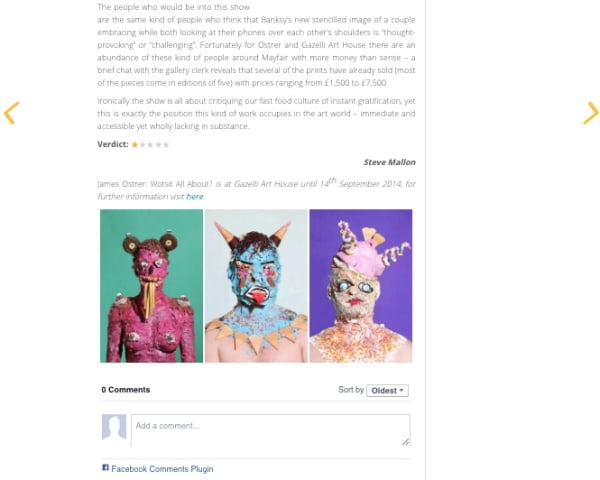600x480 pixels.
Task: Go to next article with right arrow
Action: [x=590, y=113]
